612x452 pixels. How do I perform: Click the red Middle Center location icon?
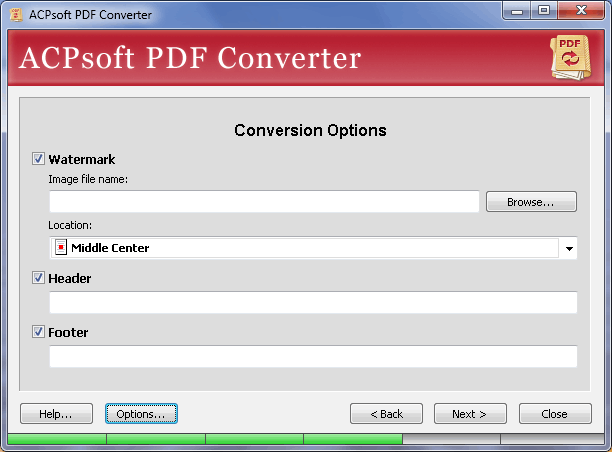[60, 248]
